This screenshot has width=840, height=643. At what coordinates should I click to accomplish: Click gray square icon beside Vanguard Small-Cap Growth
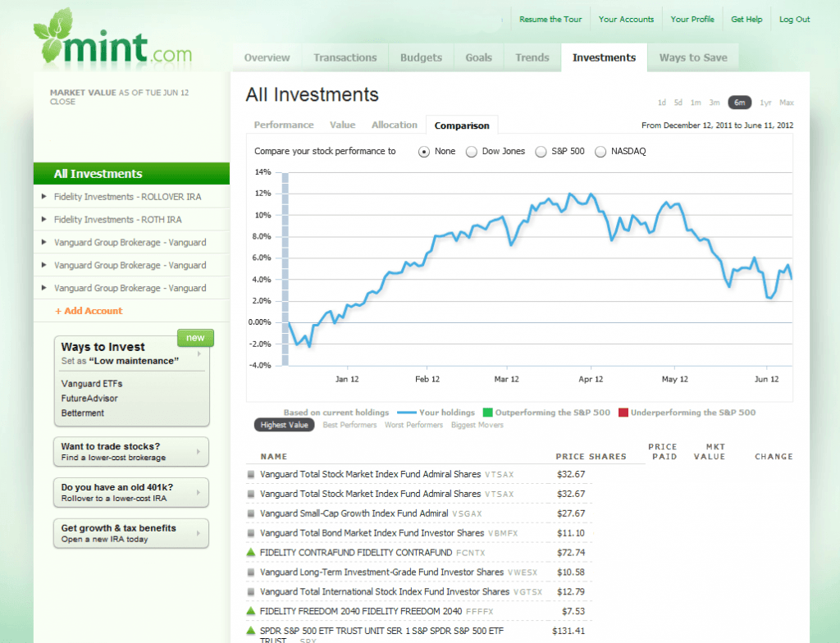(251, 514)
